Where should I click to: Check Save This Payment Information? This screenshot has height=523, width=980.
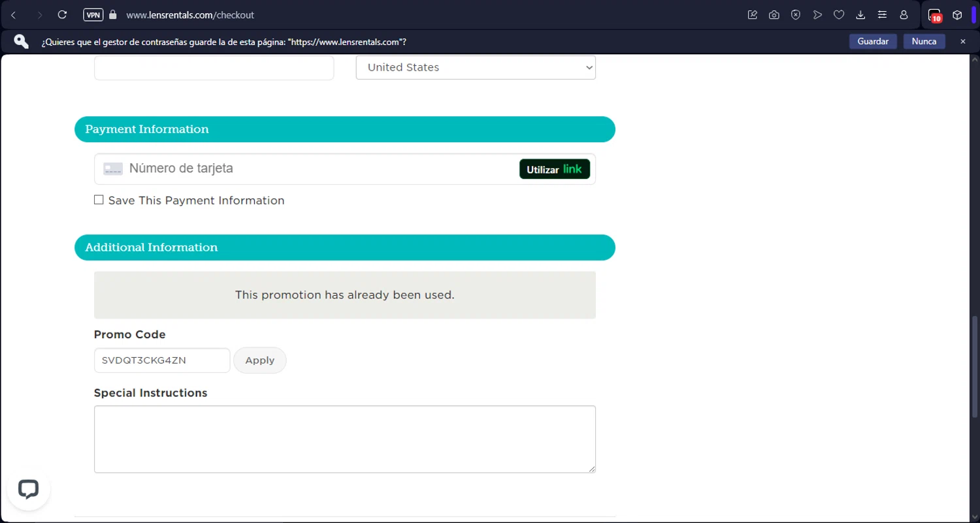click(x=99, y=200)
